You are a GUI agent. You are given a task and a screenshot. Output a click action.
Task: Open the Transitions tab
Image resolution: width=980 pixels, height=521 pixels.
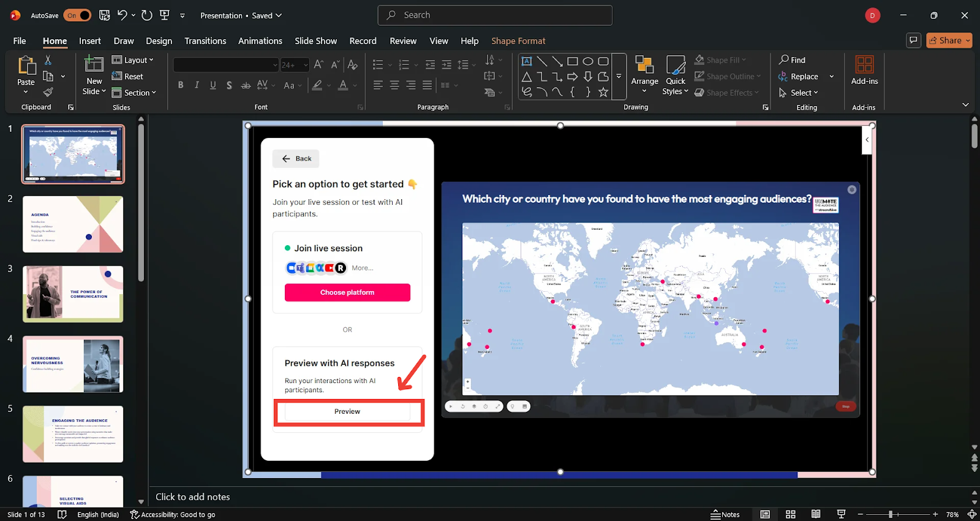pyautogui.click(x=205, y=41)
